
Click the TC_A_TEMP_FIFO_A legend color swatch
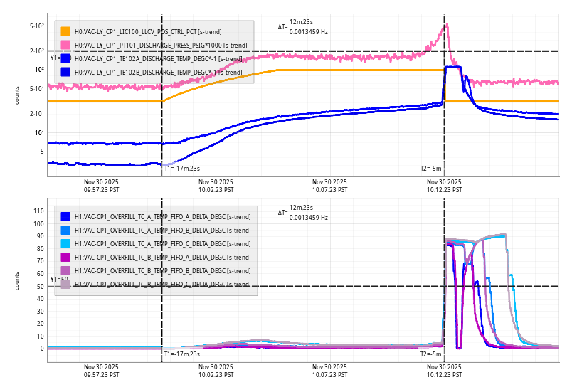[x=65, y=216]
